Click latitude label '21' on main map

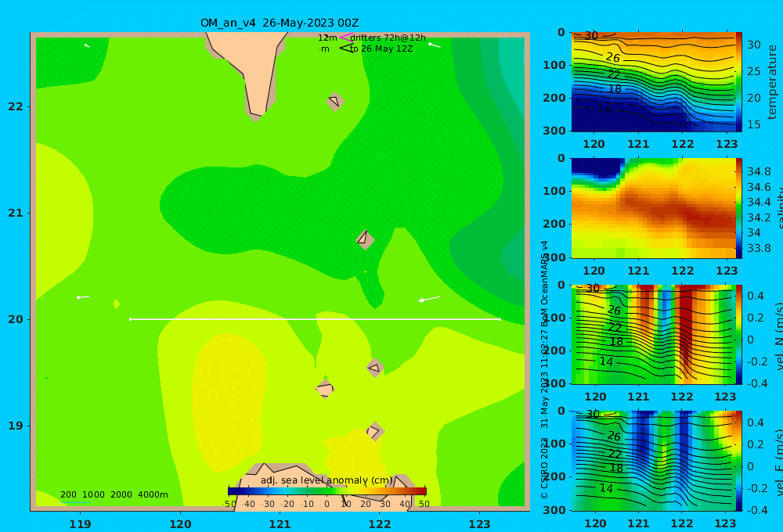coord(16,213)
